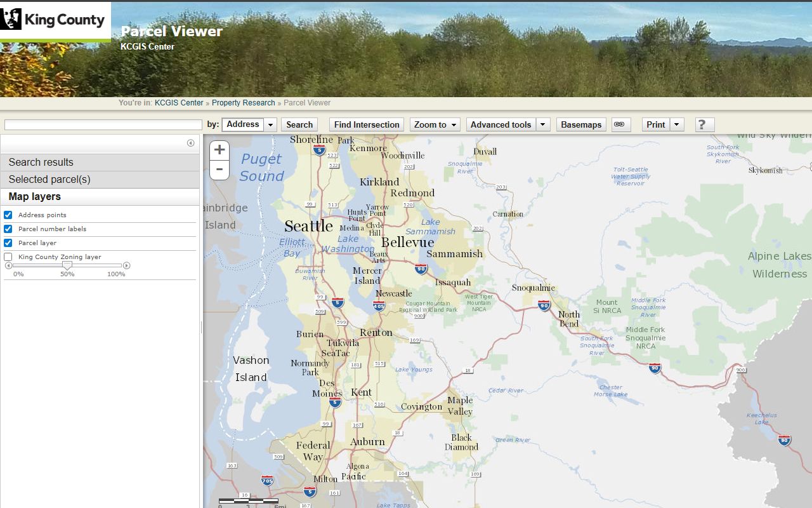Click the Alpine Lakes Wilderness map label
The height and width of the screenshot is (508, 812).
click(x=780, y=265)
